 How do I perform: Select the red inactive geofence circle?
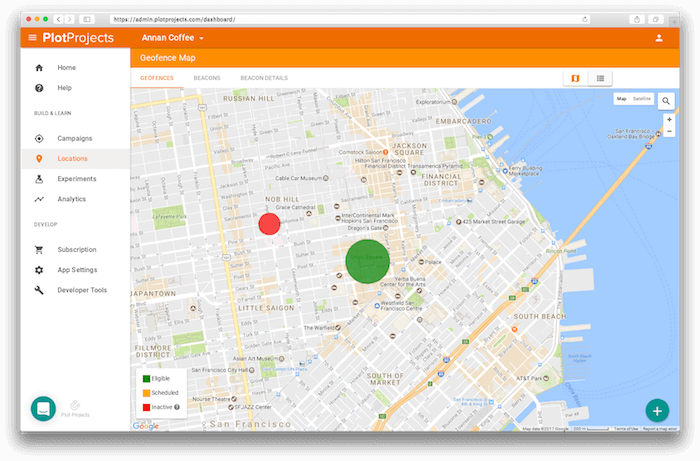(x=270, y=224)
